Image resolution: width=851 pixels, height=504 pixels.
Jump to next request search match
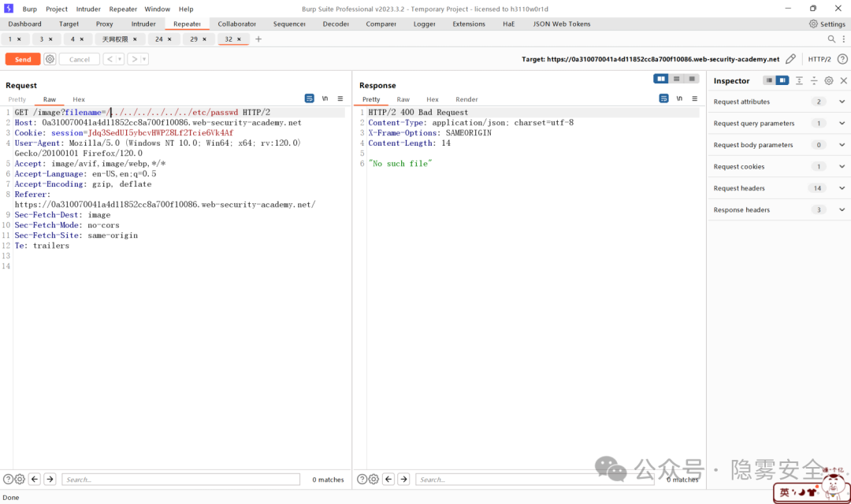click(50, 479)
